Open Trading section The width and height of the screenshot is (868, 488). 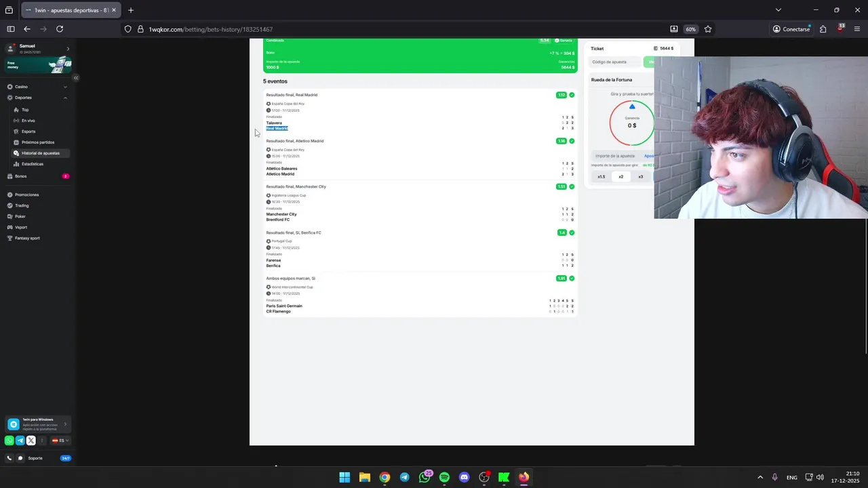coord(22,205)
